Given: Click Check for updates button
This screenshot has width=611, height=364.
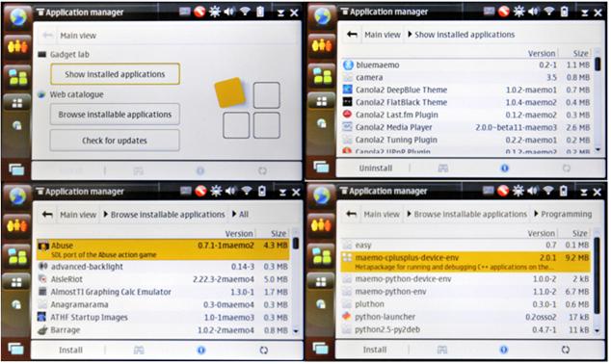Looking at the screenshot, I should tap(115, 141).
